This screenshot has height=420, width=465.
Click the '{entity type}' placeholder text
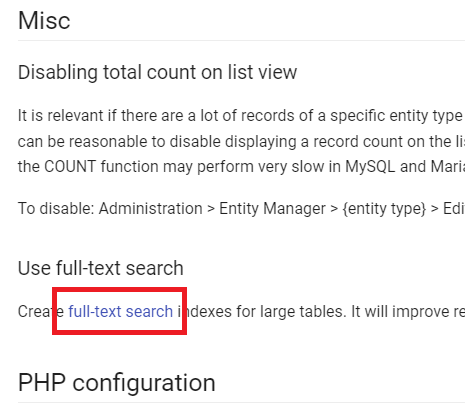pyautogui.click(x=384, y=209)
